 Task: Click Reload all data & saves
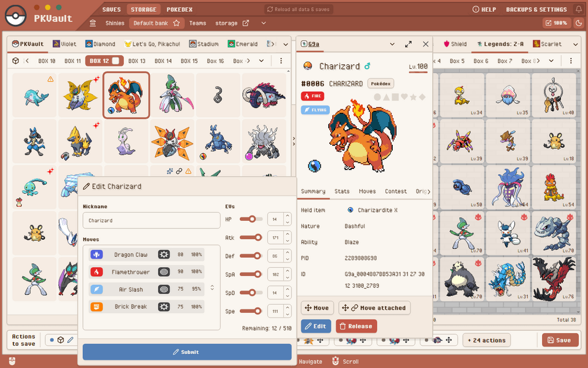tap(299, 9)
